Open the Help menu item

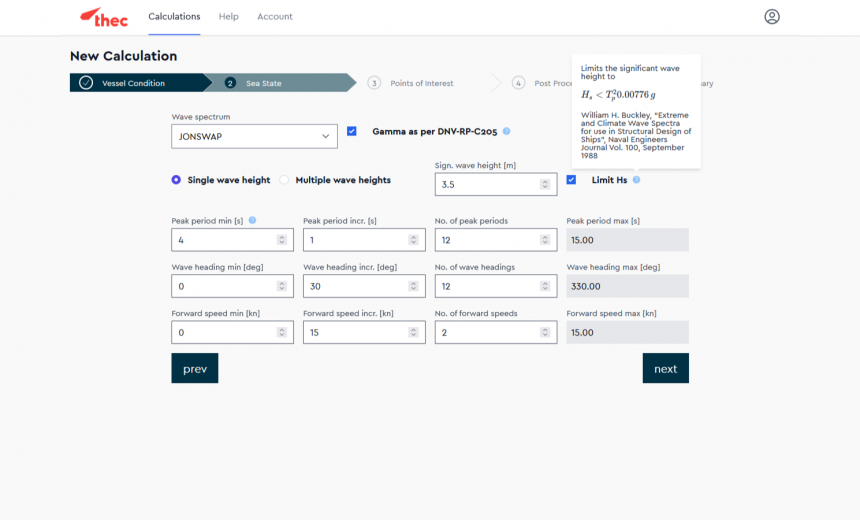tap(229, 17)
